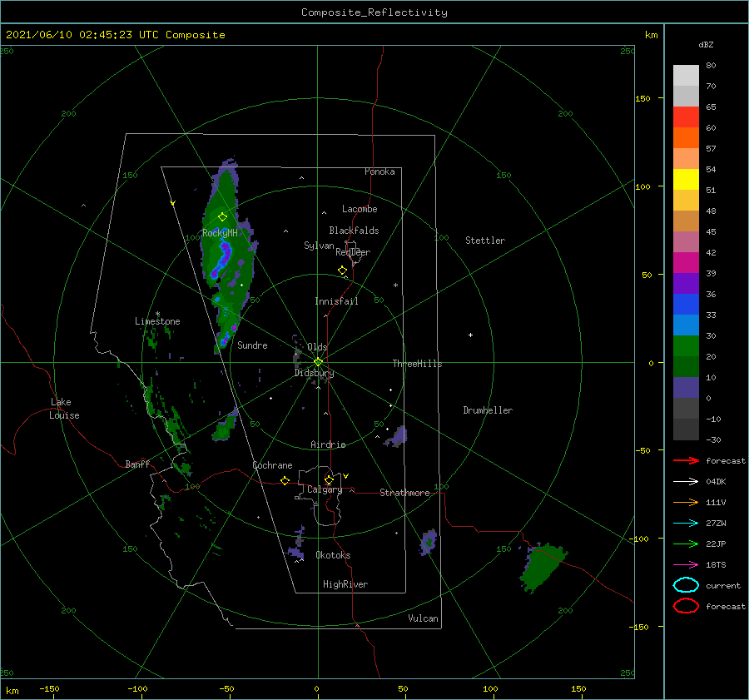Click the yellow diamond marker below RedDeer
The height and width of the screenshot is (700, 749).
coord(342,271)
